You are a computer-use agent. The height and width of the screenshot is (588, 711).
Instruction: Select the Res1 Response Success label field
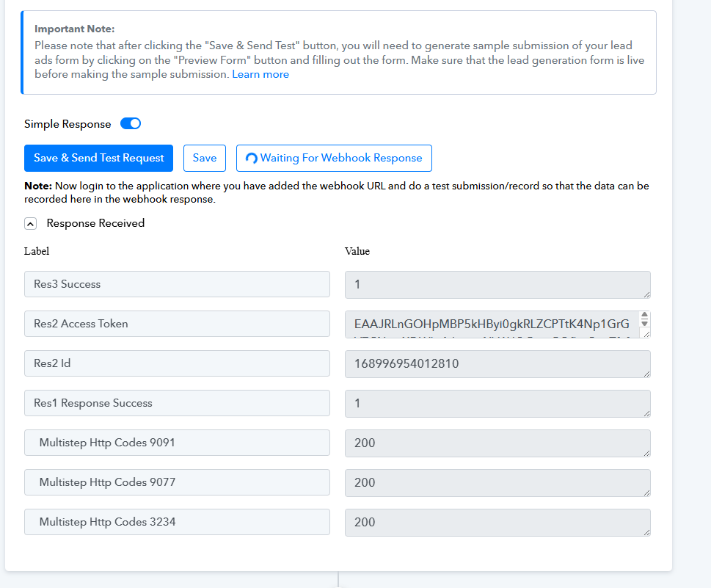coord(177,403)
